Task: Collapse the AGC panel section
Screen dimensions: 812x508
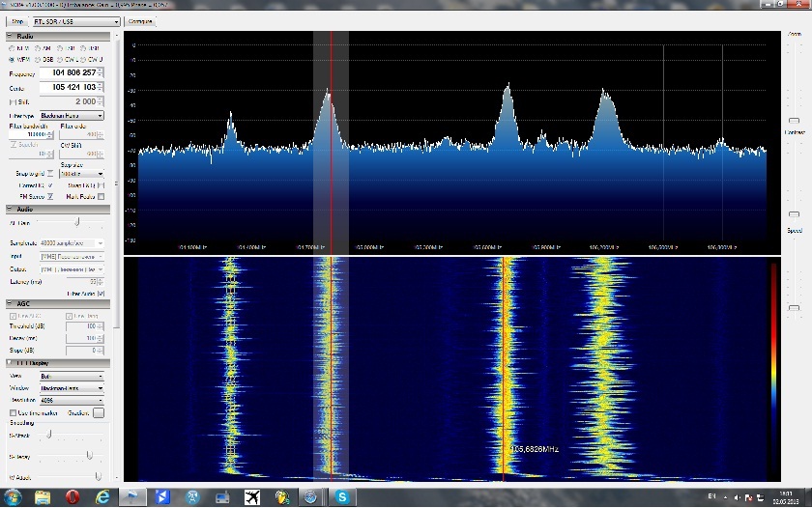Action: click(x=10, y=303)
